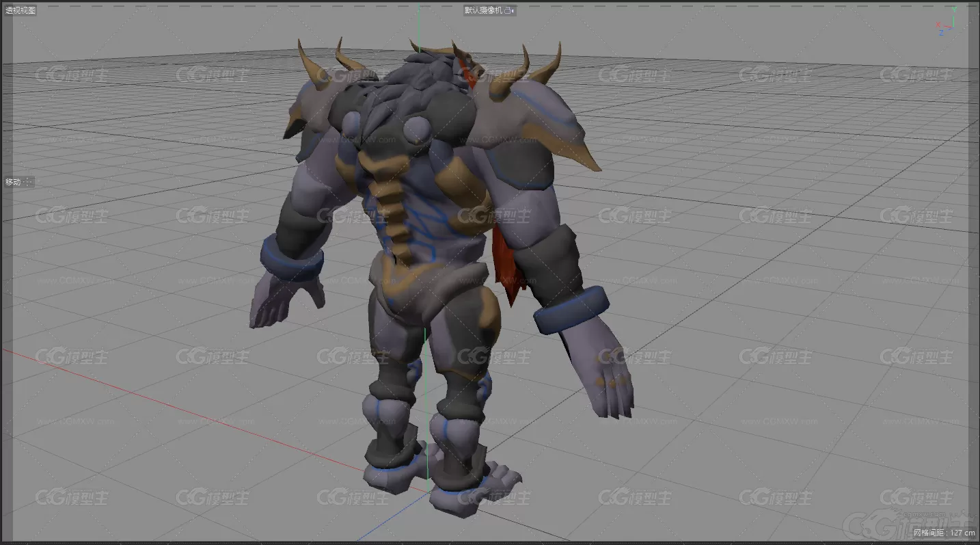The height and width of the screenshot is (545, 980).
Task: Click the 网格间距 127 cm readout
Action: pyautogui.click(x=944, y=532)
